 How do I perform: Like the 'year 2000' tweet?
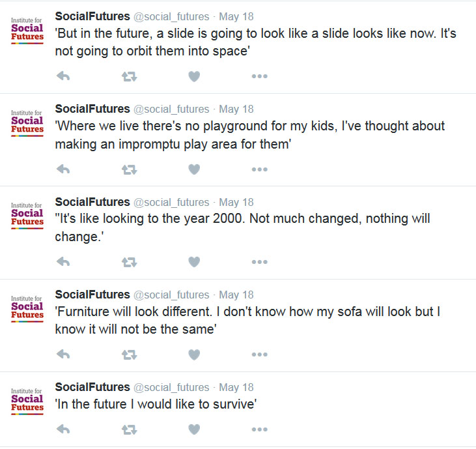[x=194, y=262]
